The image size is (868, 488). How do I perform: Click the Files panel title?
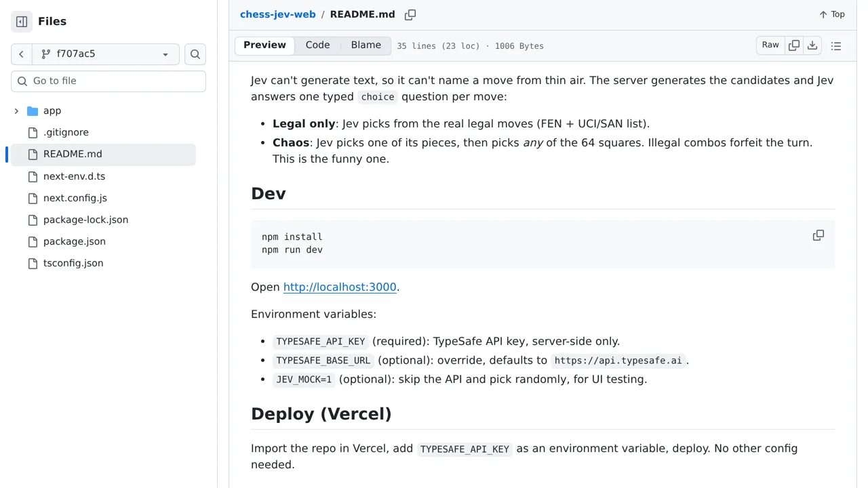52,22
